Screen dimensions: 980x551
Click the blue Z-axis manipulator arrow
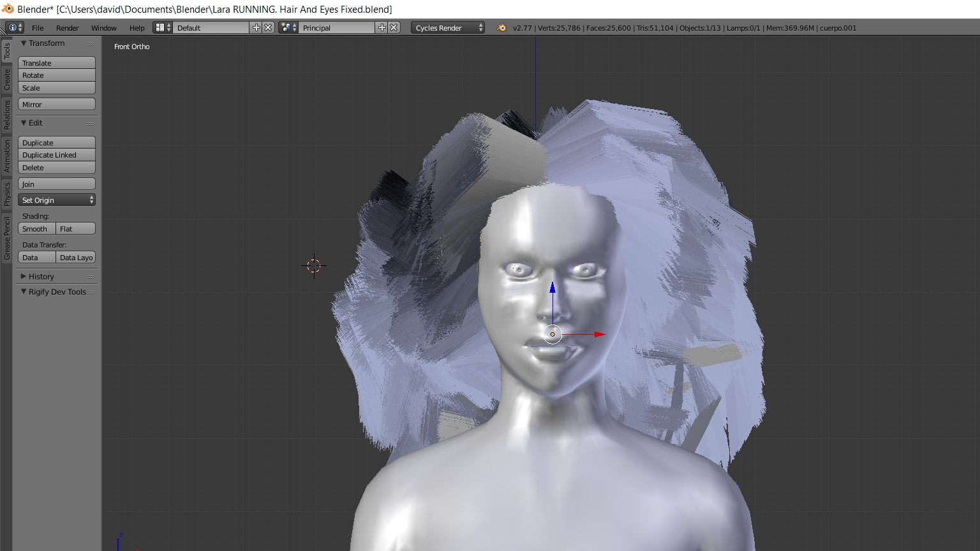(553, 288)
